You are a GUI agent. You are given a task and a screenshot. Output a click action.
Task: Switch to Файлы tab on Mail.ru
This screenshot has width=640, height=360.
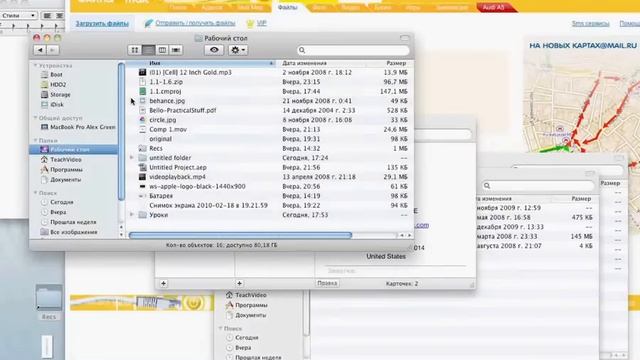pyautogui.click(x=287, y=7)
